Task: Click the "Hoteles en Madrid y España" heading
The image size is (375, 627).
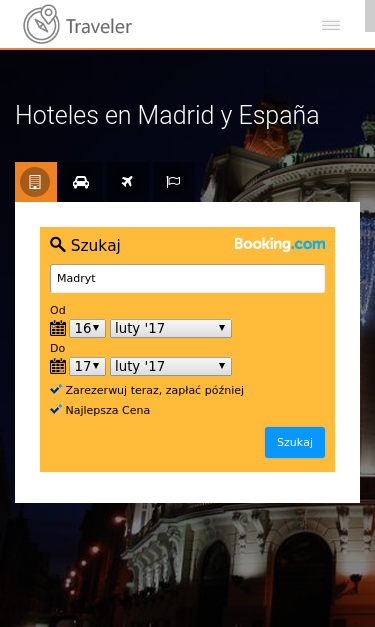Action: pos(167,116)
